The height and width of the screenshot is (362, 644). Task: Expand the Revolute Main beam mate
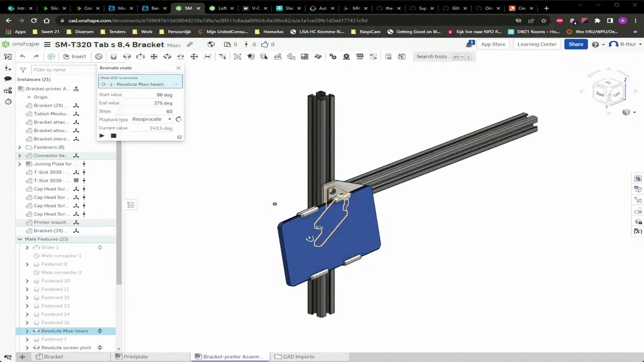coord(27,331)
